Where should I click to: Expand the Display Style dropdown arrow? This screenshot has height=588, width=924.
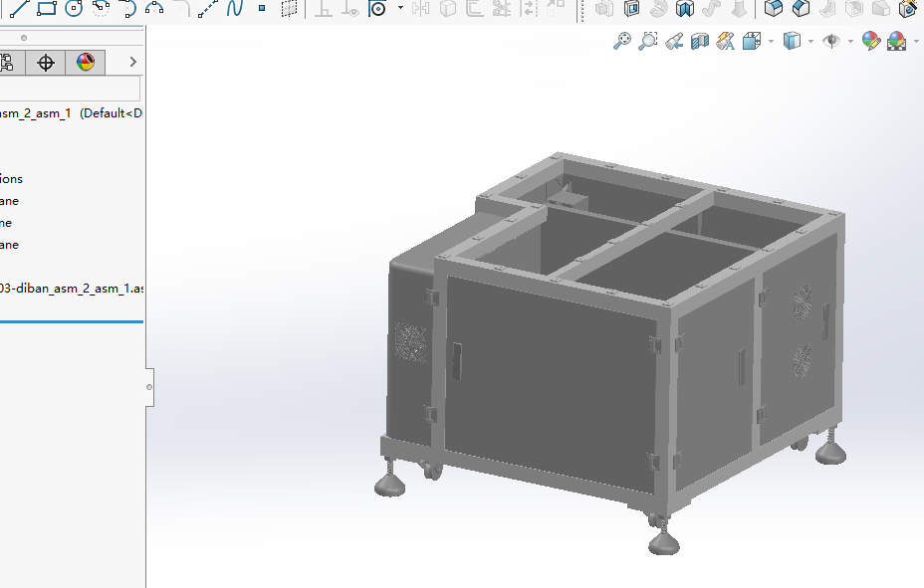tap(810, 41)
